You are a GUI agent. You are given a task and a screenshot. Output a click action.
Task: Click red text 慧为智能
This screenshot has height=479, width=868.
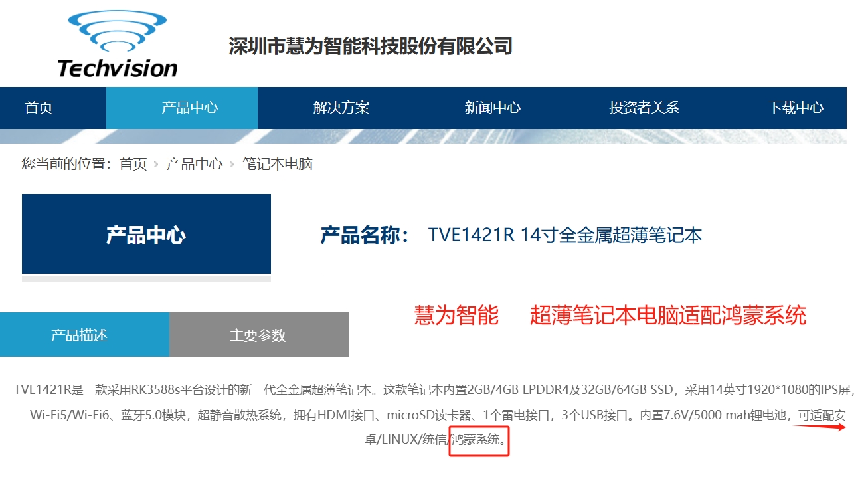456,315
